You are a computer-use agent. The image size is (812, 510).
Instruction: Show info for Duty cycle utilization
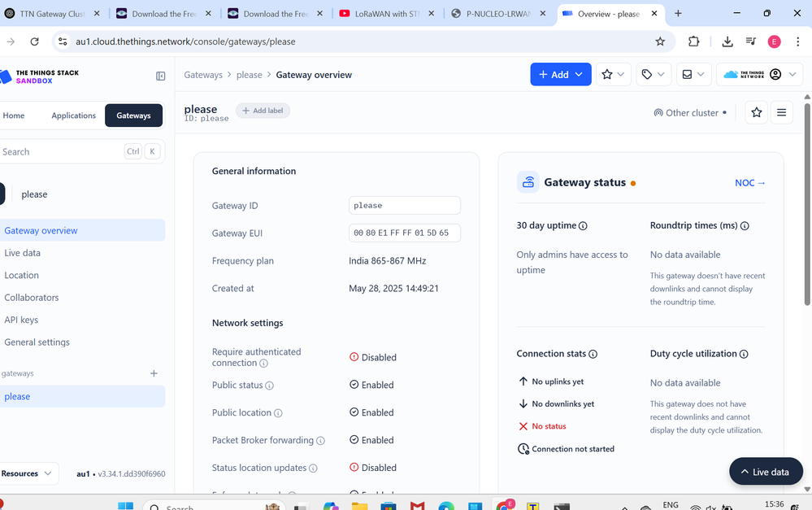tap(744, 354)
